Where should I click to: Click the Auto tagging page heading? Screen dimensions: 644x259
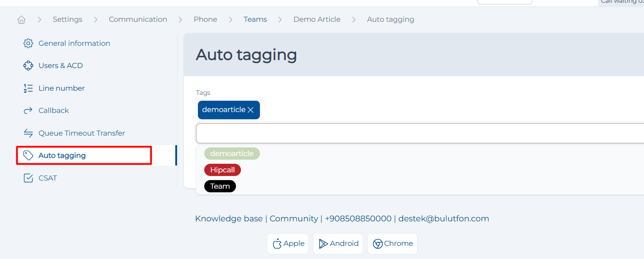click(x=246, y=55)
